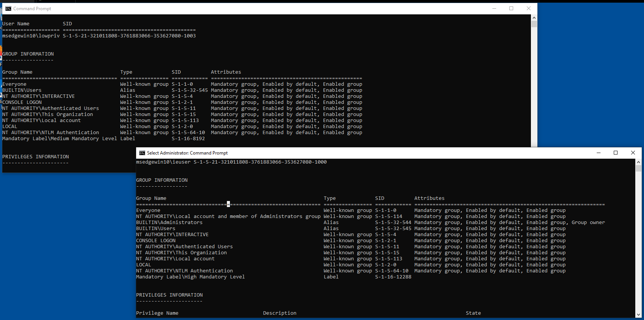Click the 'Mandatory Label\High Mandatory Level' text
Screen dimensions: 644x320
[190, 277]
